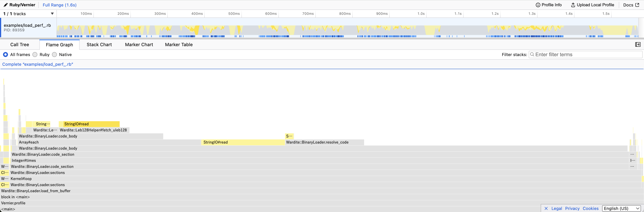Click Upload Local Profile icon
644x212 pixels.
coord(573,5)
